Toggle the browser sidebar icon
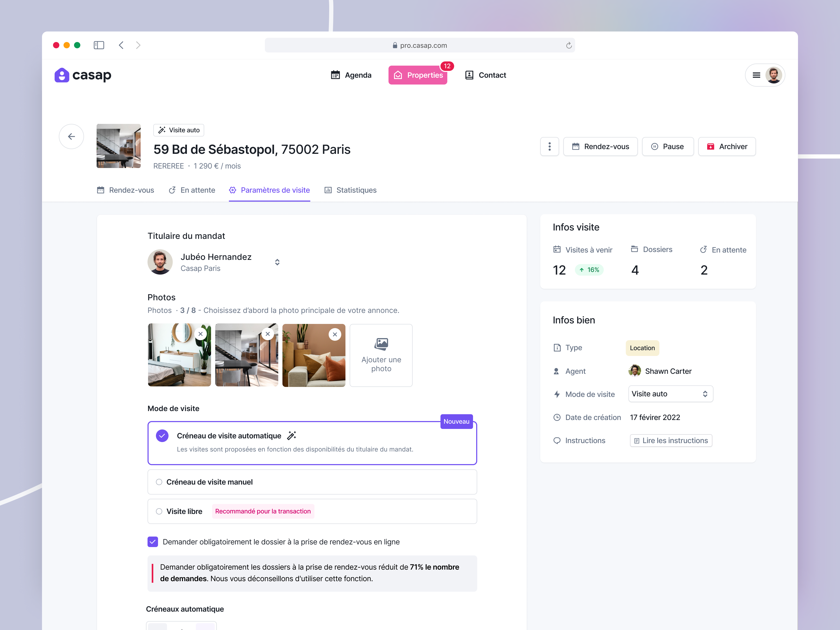The width and height of the screenshot is (840, 630). tap(99, 45)
